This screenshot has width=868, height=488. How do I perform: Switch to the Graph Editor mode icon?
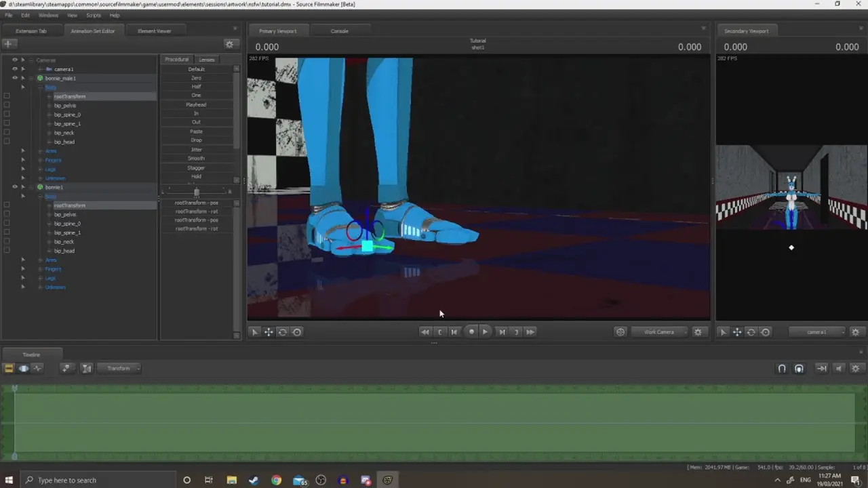click(37, 368)
